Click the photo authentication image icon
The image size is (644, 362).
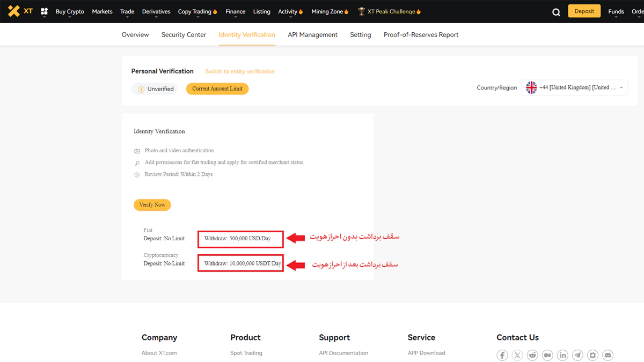click(137, 151)
